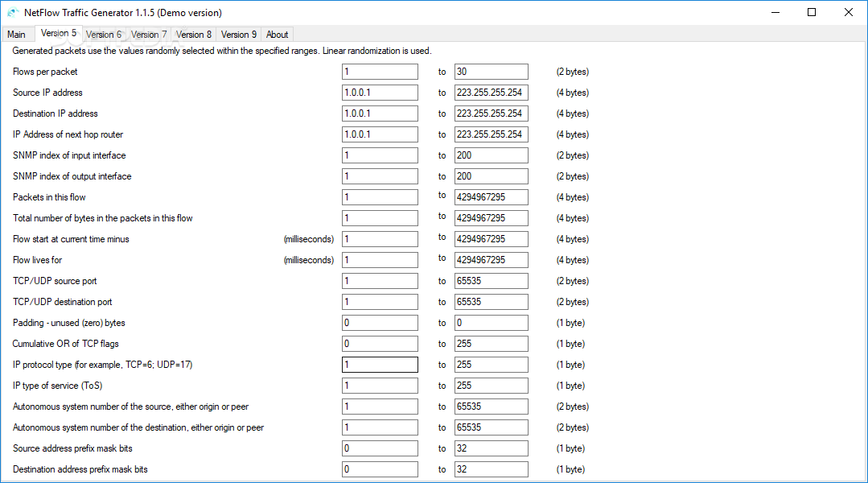Select IP type of service minimum field

(x=380, y=386)
